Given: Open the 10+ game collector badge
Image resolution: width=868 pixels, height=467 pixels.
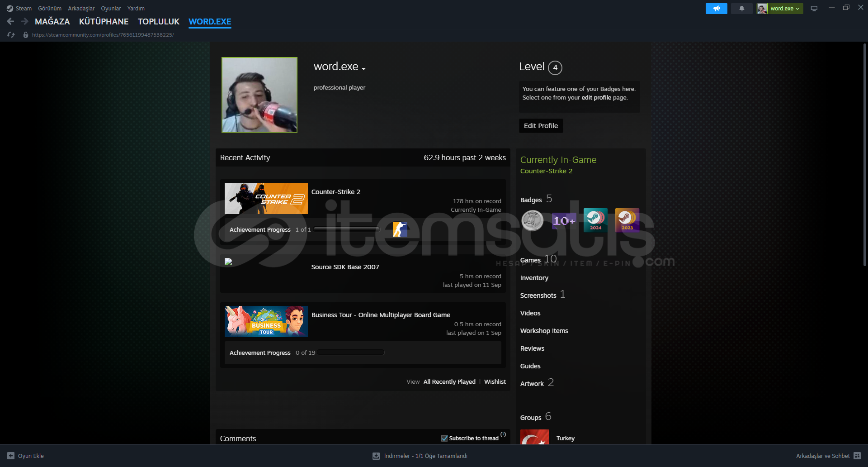Looking at the screenshot, I should 564,220.
